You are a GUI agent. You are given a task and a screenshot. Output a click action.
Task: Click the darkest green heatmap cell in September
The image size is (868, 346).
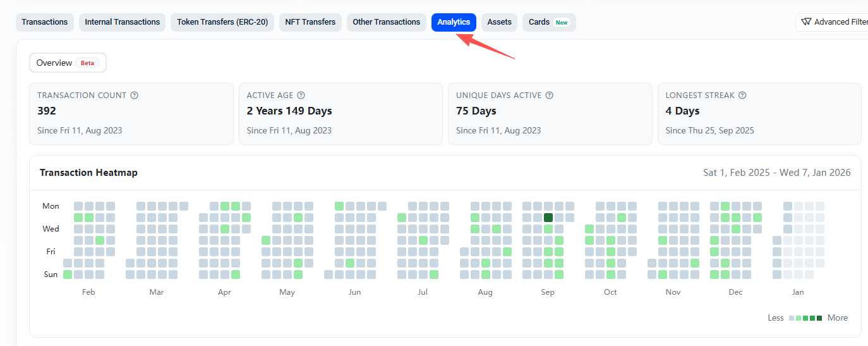(x=548, y=218)
